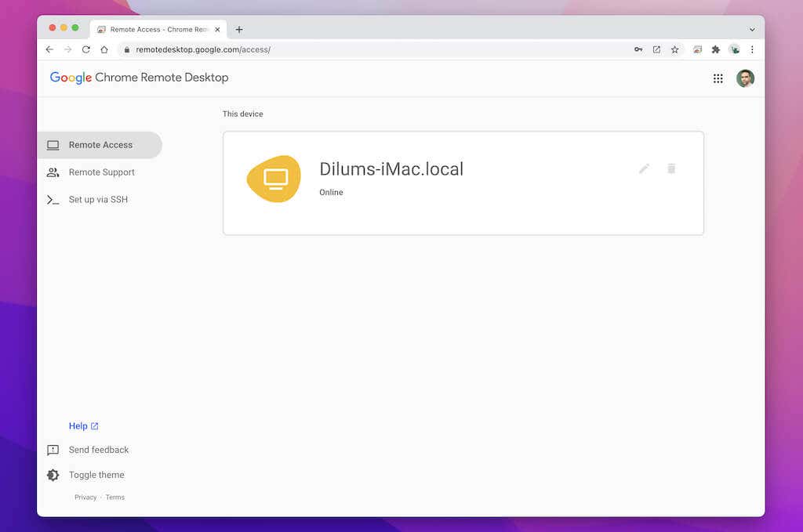Open a new browser tab
The image size is (803, 532).
click(239, 30)
